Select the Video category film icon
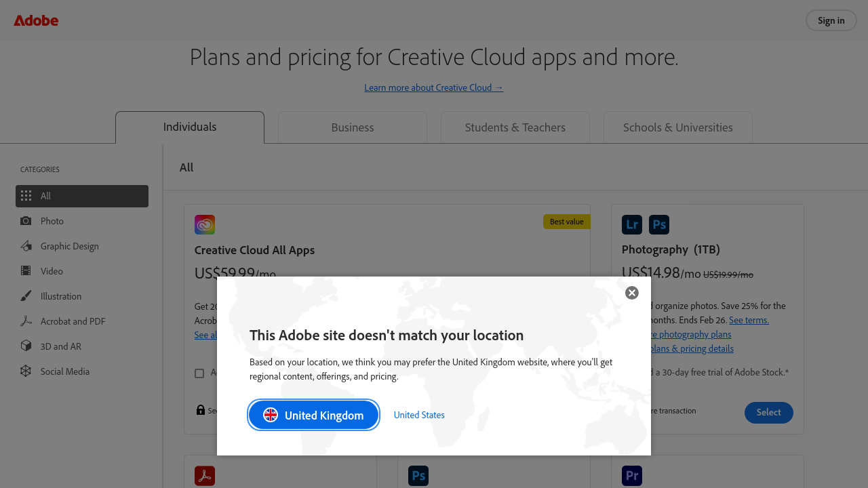868x488 pixels. coord(26,271)
